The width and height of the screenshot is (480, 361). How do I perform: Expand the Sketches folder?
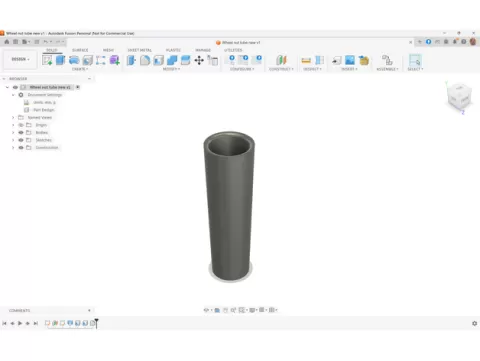click(13, 140)
